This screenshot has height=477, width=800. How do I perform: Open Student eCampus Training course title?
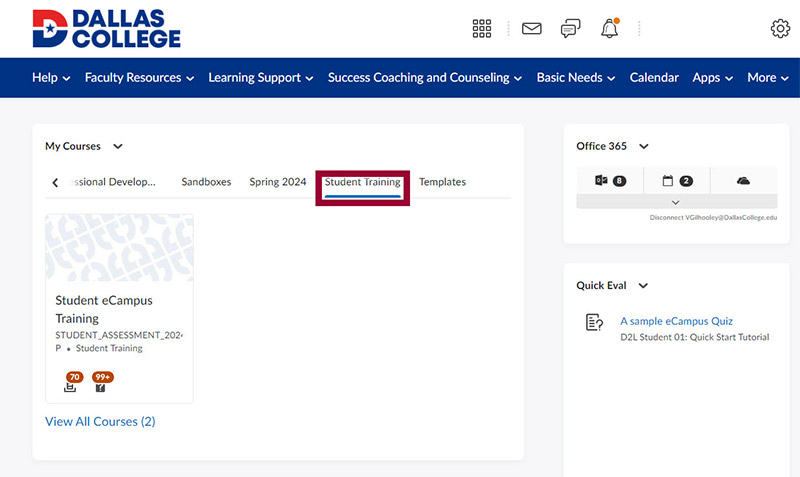104,309
